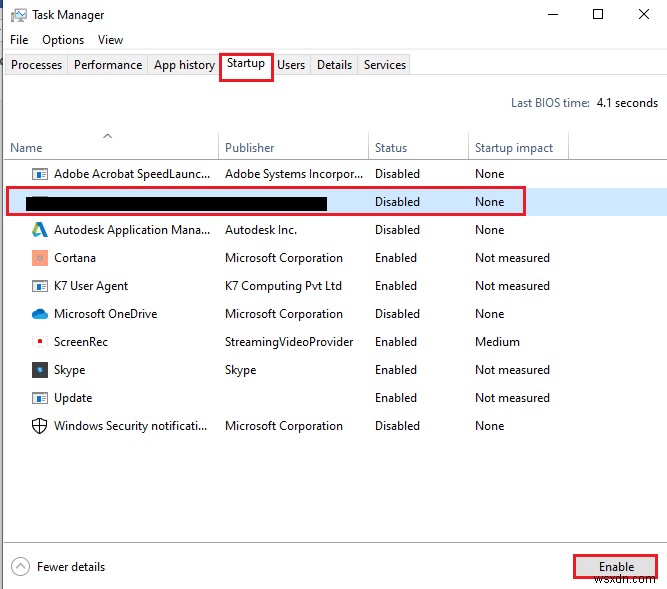Click the Adobe Acrobat SpeedLauncher icon
The width and height of the screenshot is (667, 589).
[x=40, y=174]
